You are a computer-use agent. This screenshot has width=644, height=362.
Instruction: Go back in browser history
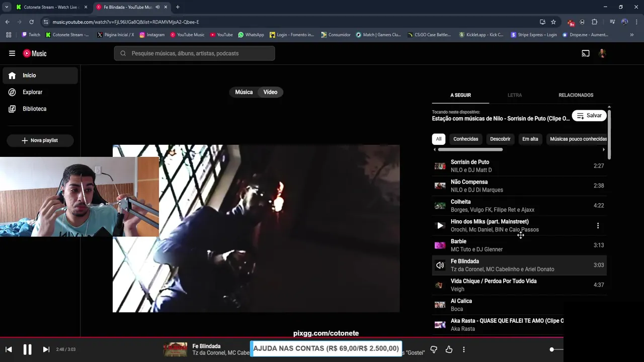coord(7,22)
